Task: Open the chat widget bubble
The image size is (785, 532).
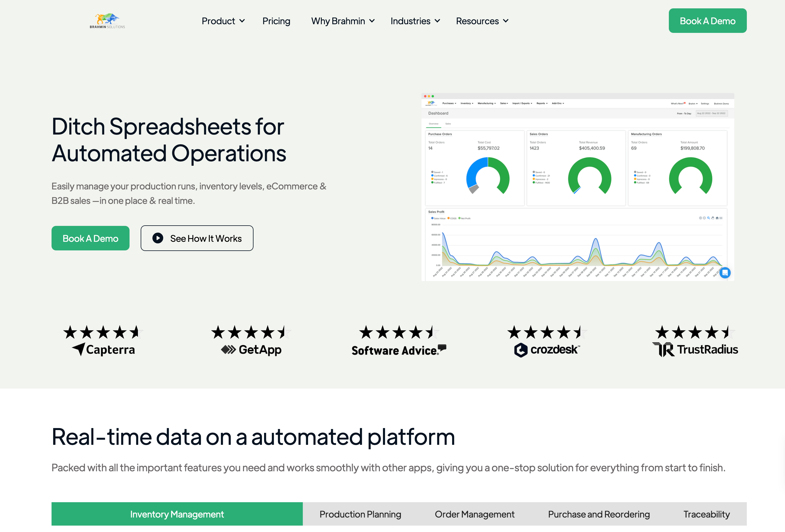Action: pyautogui.click(x=725, y=273)
